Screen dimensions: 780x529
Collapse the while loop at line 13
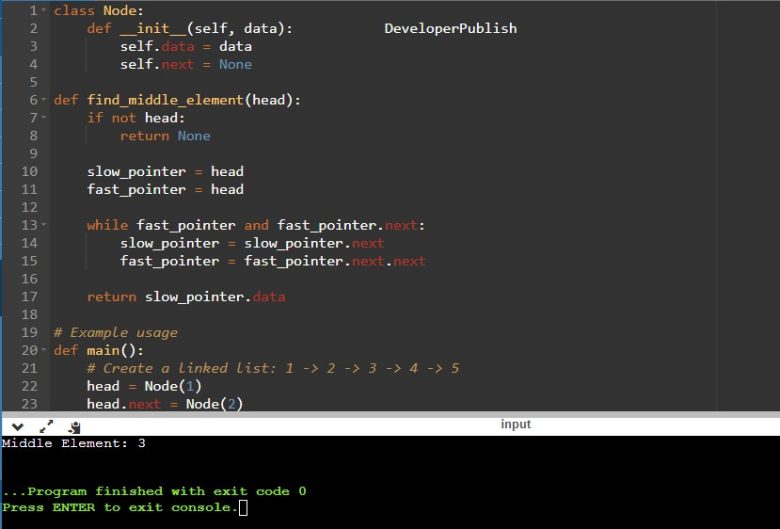pyautogui.click(x=44, y=226)
